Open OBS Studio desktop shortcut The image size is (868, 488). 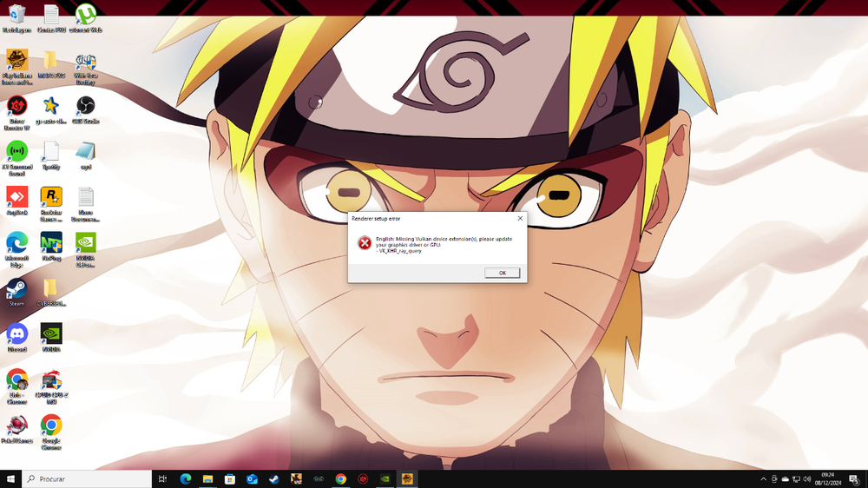coord(85,107)
